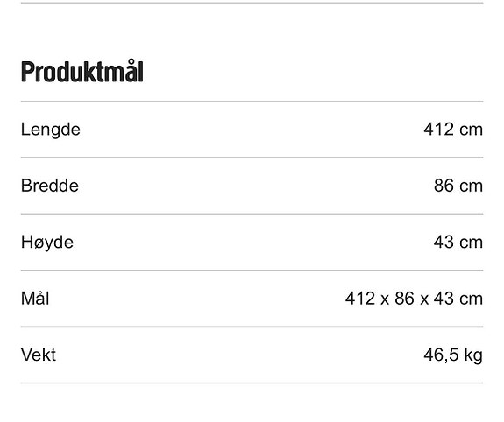Click the Vekt table row
The width and height of the screenshot is (504, 422).
[252, 355]
